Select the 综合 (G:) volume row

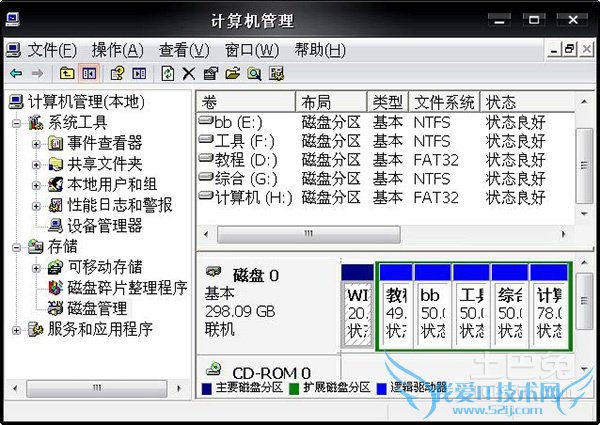point(386,179)
